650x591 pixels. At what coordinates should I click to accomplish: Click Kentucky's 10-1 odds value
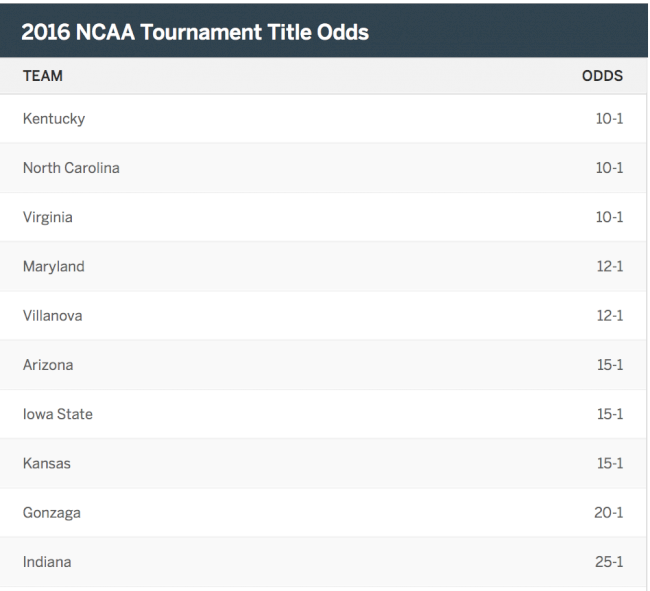pos(609,119)
